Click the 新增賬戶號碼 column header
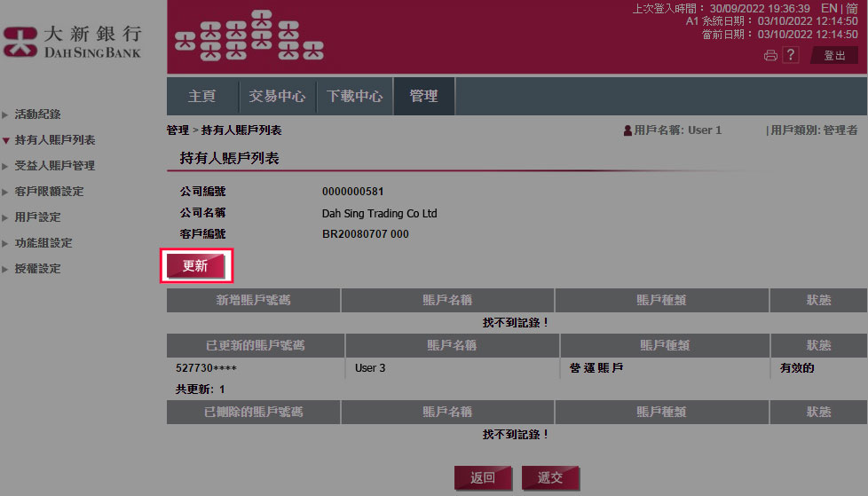The image size is (868, 496). click(253, 300)
